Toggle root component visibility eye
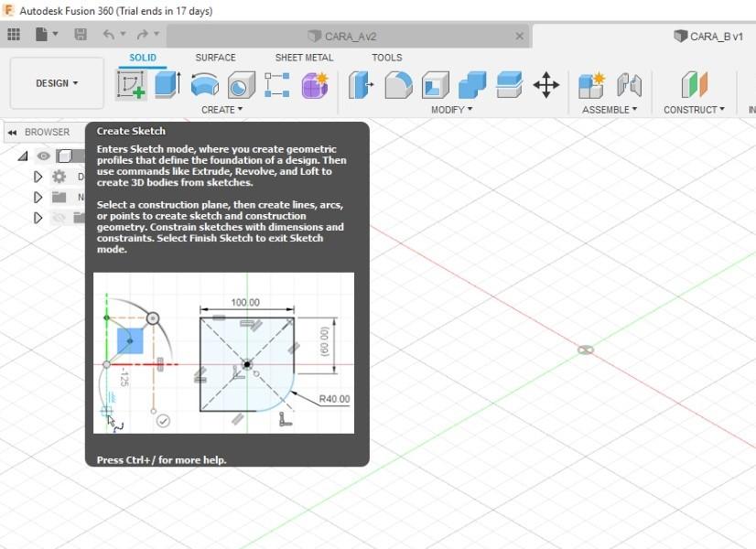Viewport: 756px width, 549px height. (x=43, y=156)
